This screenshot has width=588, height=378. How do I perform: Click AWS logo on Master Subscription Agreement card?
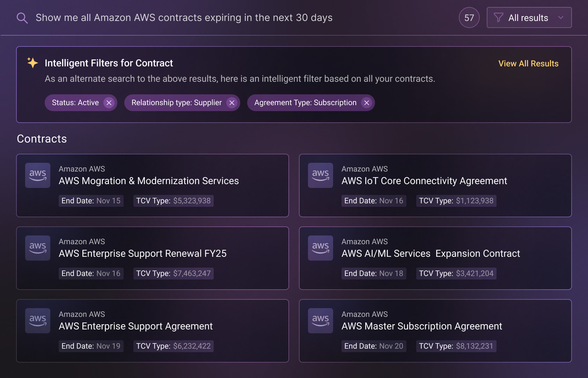(x=321, y=321)
